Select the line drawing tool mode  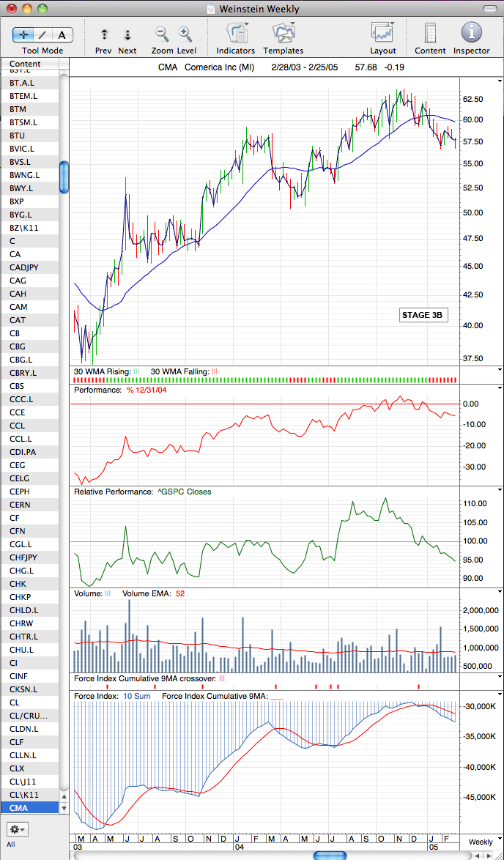coord(42,34)
